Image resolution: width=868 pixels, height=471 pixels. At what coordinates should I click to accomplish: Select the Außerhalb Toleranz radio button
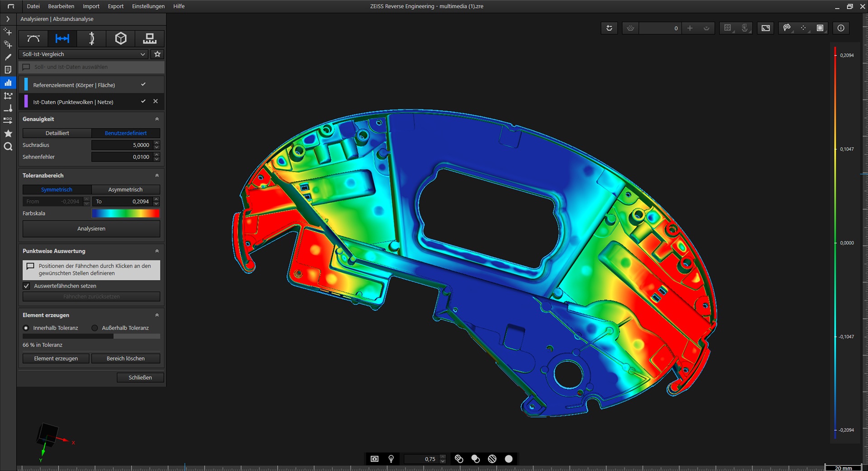94,328
